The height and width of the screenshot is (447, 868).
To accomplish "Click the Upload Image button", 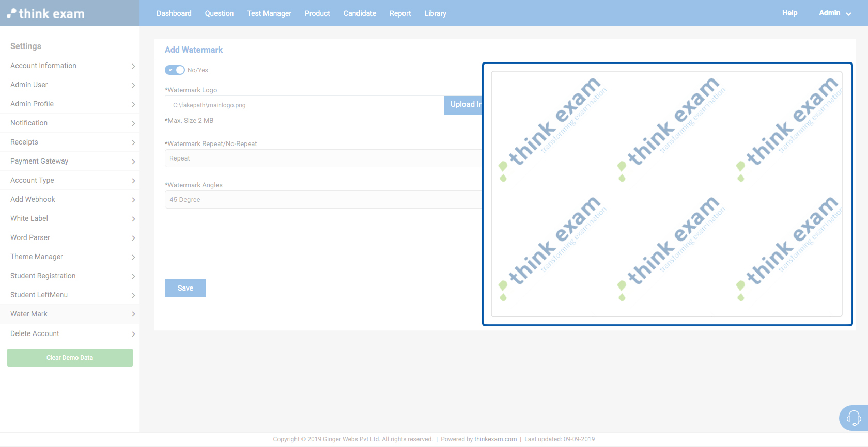I will (463, 105).
